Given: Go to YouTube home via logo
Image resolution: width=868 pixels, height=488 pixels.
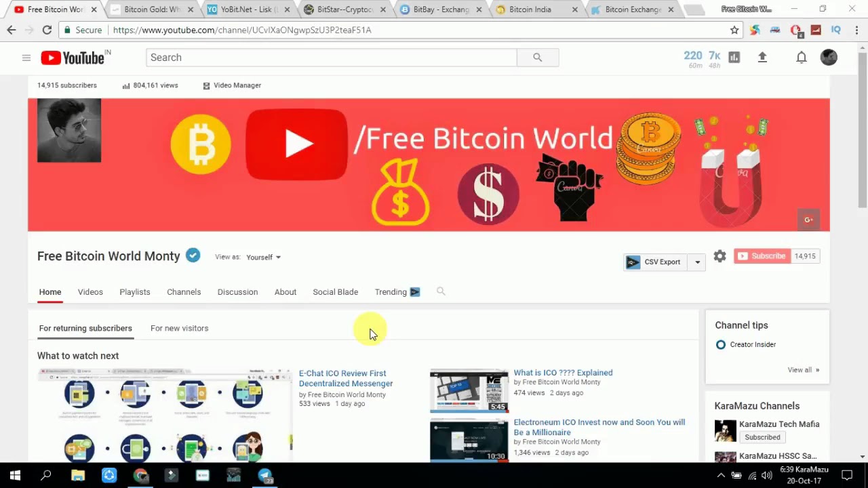Looking at the screenshot, I should pyautogui.click(x=75, y=58).
